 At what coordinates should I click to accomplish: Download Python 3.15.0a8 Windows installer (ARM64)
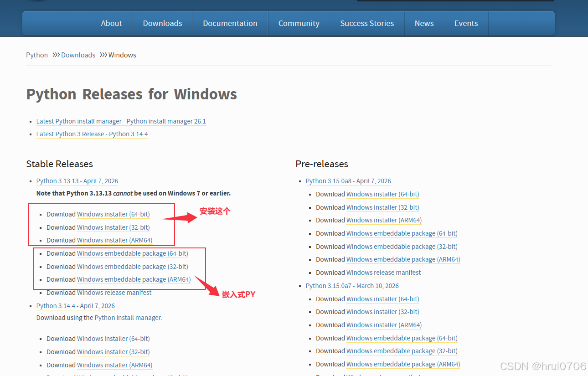pos(384,220)
